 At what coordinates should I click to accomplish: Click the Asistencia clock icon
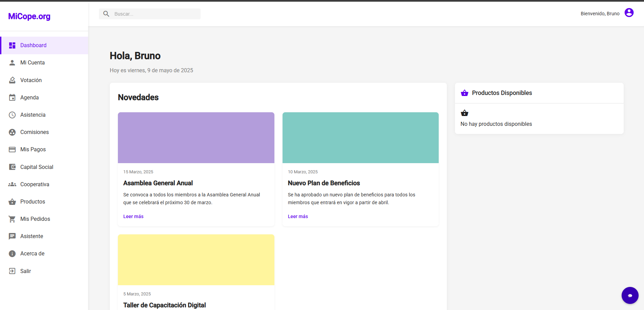[12, 115]
